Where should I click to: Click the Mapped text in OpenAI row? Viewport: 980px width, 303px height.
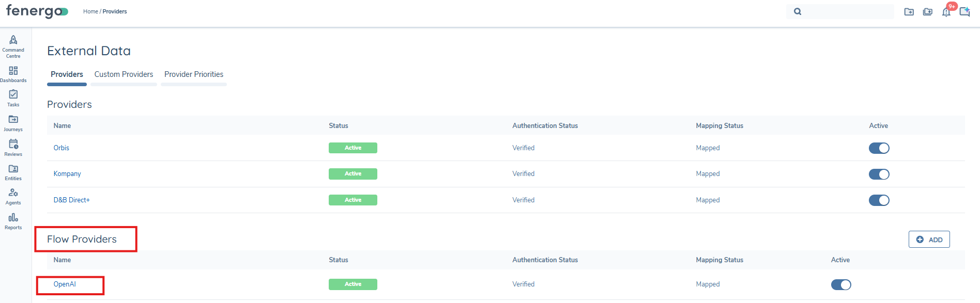(708, 284)
